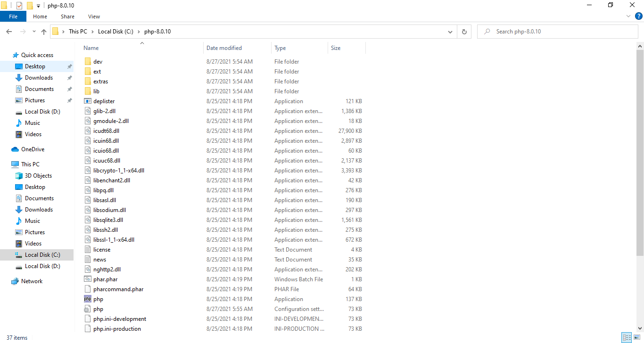Click the Quick access star icon

click(16, 55)
